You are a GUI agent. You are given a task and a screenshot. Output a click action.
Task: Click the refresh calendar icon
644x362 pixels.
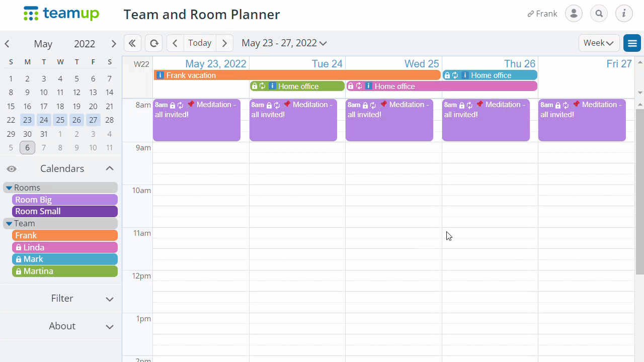pyautogui.click(x=153, y=43)
